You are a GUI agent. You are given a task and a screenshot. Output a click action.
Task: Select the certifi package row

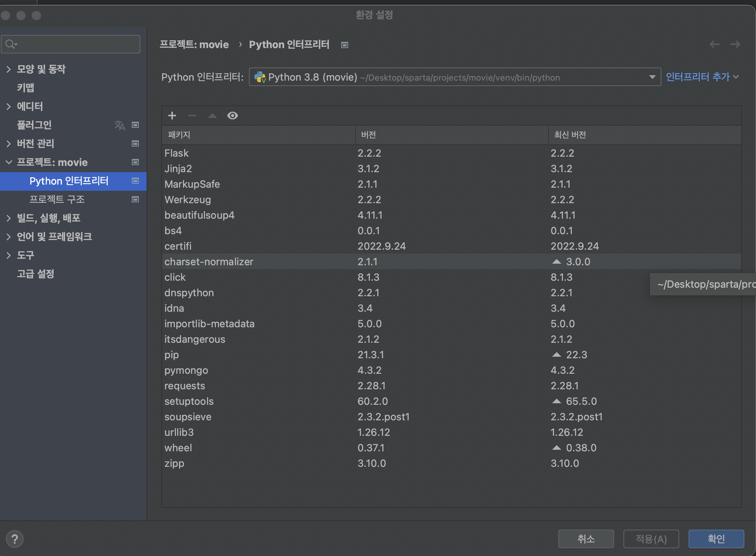pyautogui.click(x=452, y=246)
